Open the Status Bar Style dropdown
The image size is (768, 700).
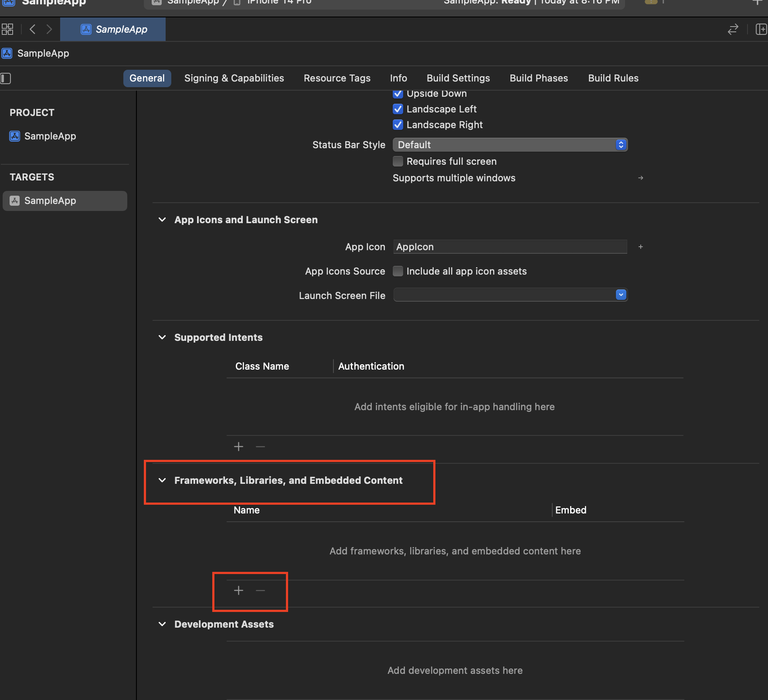(510, 145)
